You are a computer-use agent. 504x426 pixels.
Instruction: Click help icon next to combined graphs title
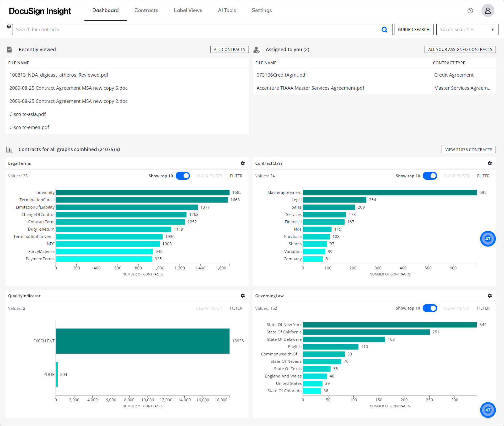pyautogui.click(x=118, y=150)
